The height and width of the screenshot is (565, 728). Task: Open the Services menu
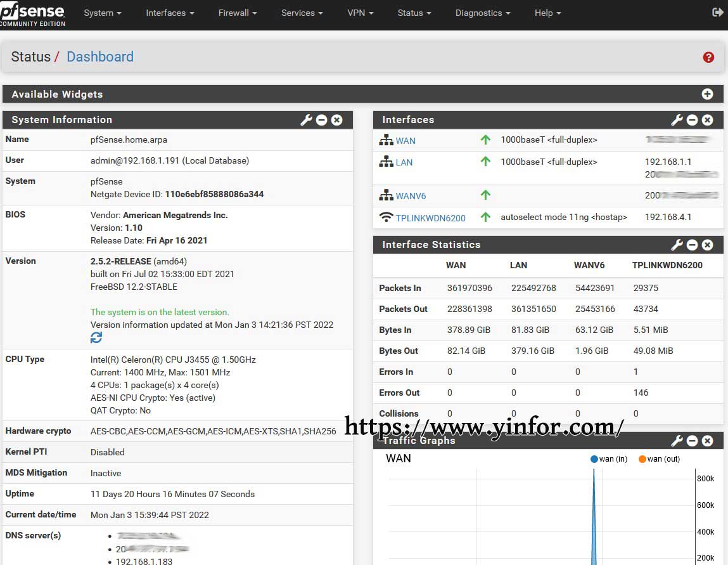click(302, 13)
